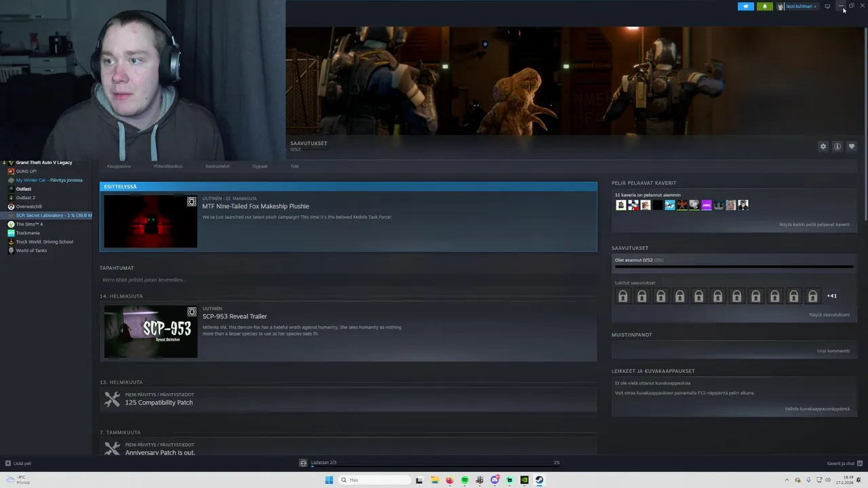The image size is (868, 488).
Task: Open the taskbar clock and date
Action: (x=845, y=480)
